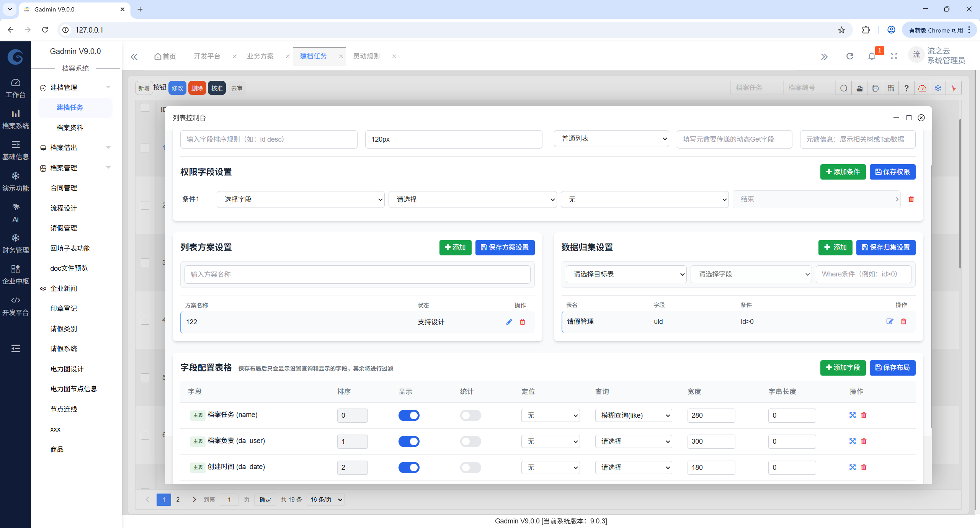The image size is (980, 528).
Task: Toggle 显示 switch for 档案任务 (name)
Action: pos(408,415)
